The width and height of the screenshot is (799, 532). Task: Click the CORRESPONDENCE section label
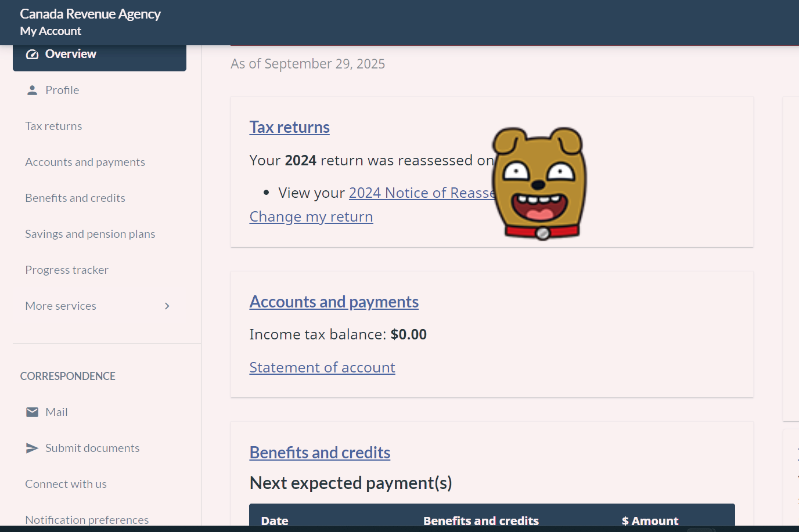[x=68, y=376]
